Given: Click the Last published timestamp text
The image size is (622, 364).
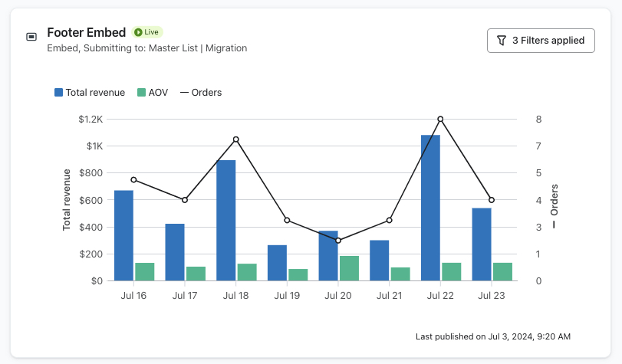Looking at the screenshot, I should click(492, 336).
